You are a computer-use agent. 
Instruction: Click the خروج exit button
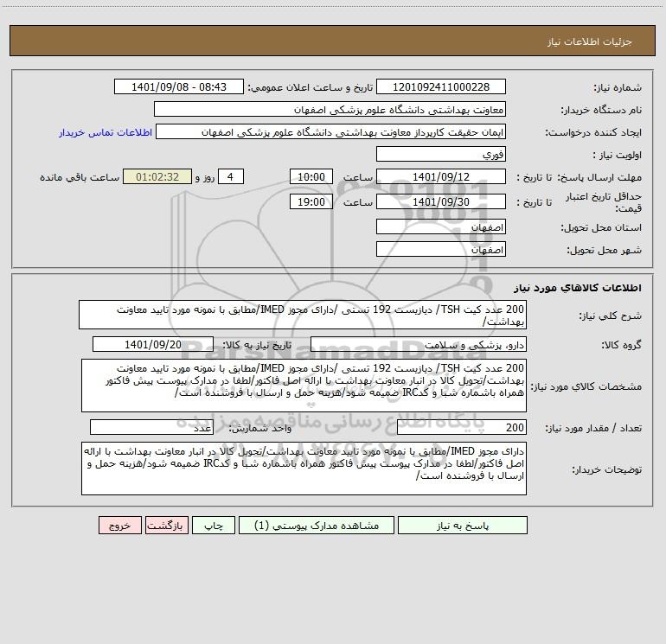pos(119,526)
